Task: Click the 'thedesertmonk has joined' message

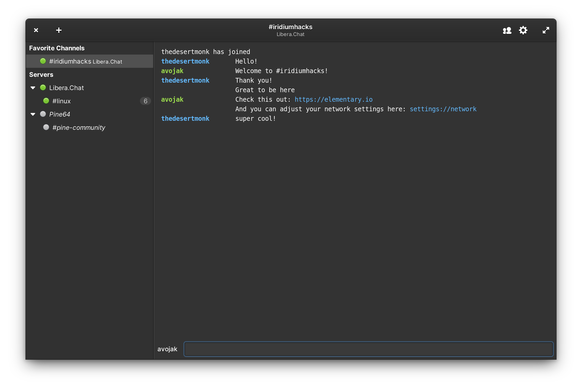Action: (x=206, y=52)
